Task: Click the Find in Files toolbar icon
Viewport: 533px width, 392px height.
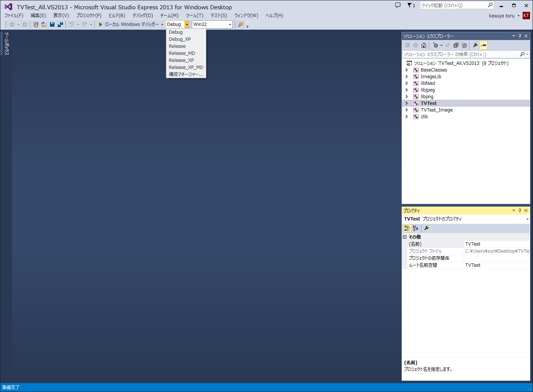Action: 241,24
